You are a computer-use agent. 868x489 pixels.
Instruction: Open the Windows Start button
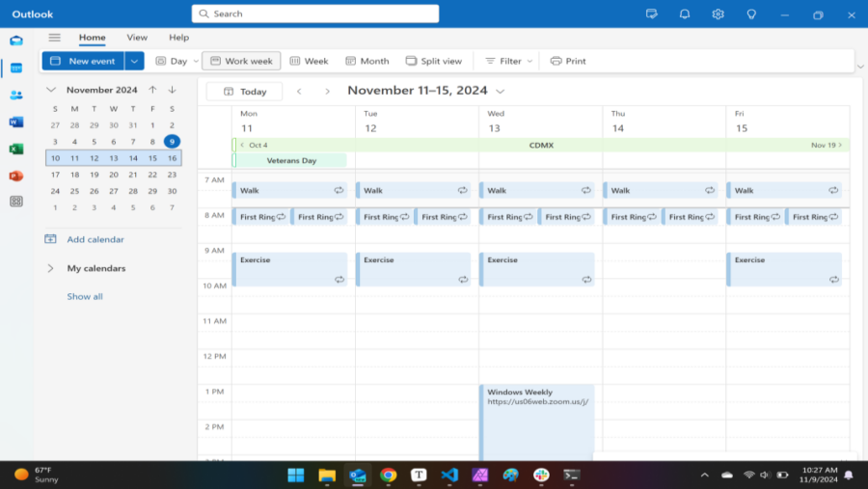tap(296, 475)
